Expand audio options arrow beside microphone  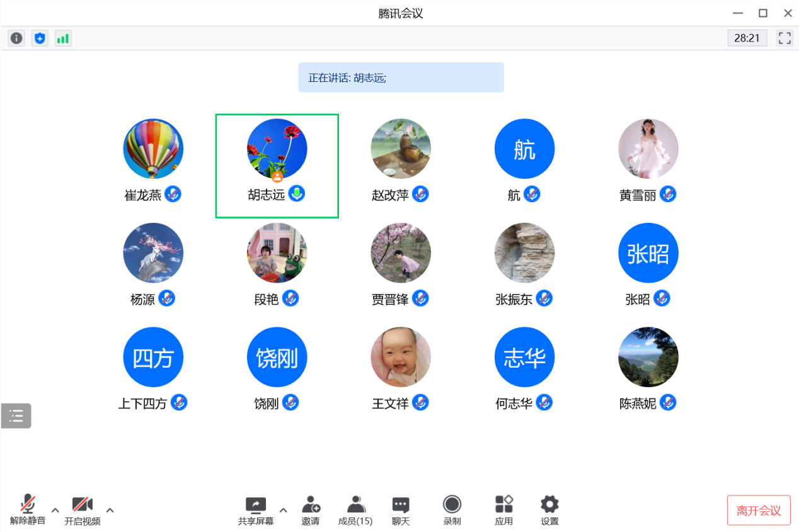click(x=55, y=510)
